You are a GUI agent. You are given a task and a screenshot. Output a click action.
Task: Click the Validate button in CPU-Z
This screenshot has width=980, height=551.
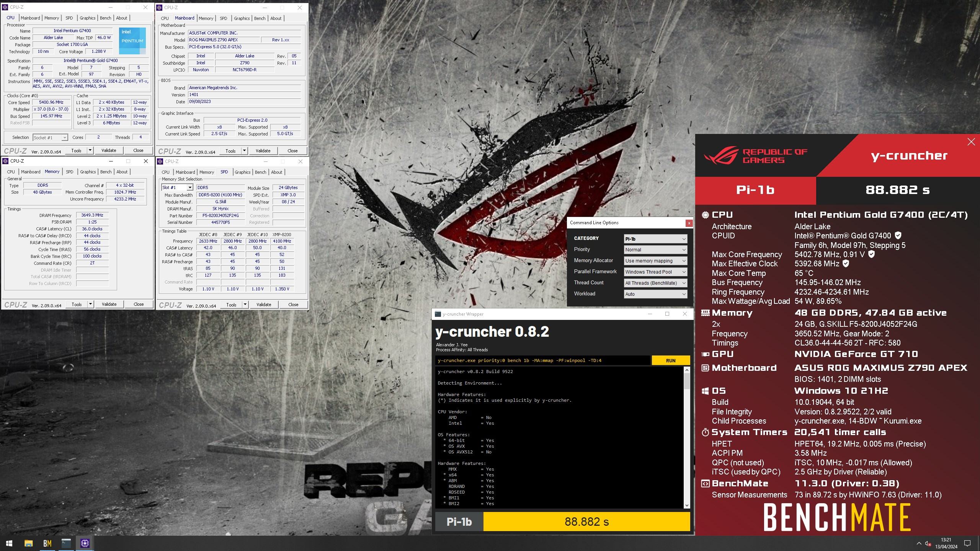[x=109, y=150]
